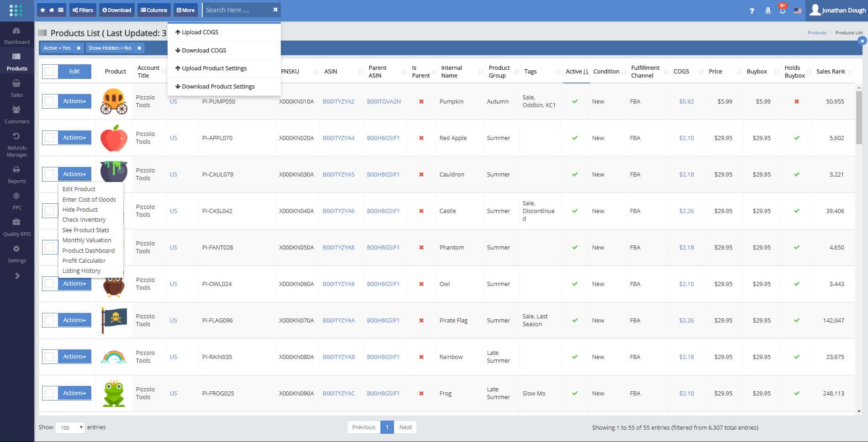The height and width of the screenshot is (442, 868).
Task: Click the Download button in toolbar
Action: pyautogui.click(x=116, y=10)
